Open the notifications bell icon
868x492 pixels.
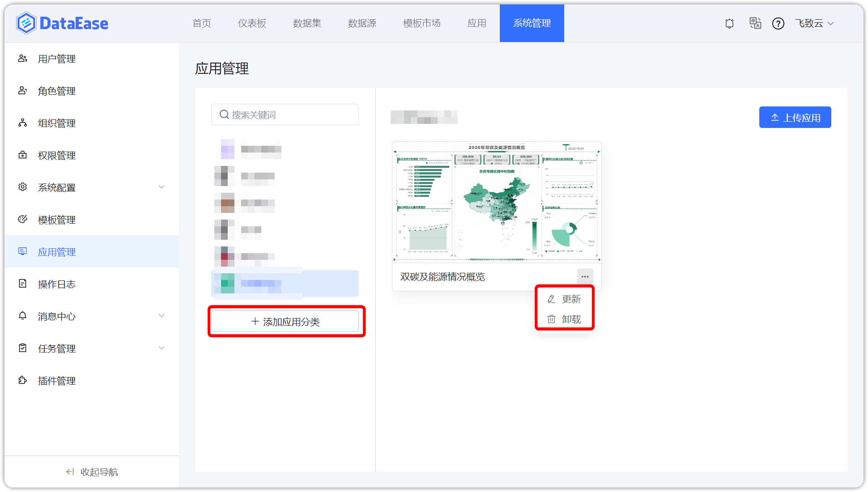click(x=729, y=23)
